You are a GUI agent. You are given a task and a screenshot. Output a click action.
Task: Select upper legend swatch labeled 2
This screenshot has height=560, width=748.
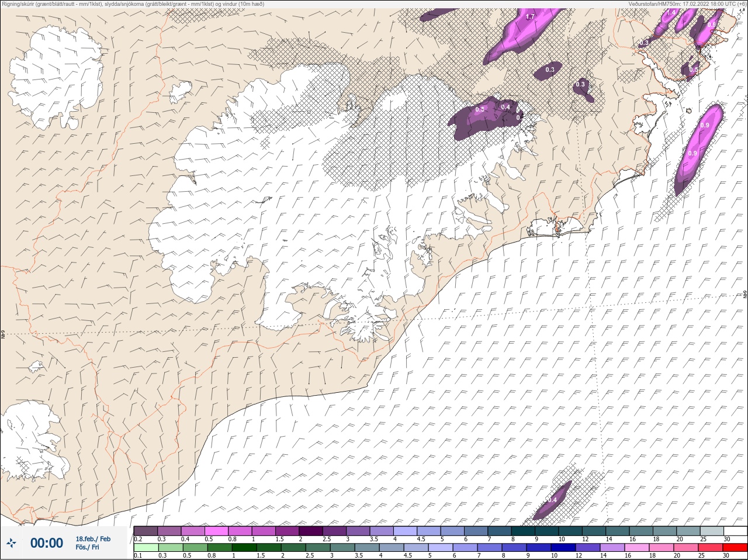[x=311, y=531]
